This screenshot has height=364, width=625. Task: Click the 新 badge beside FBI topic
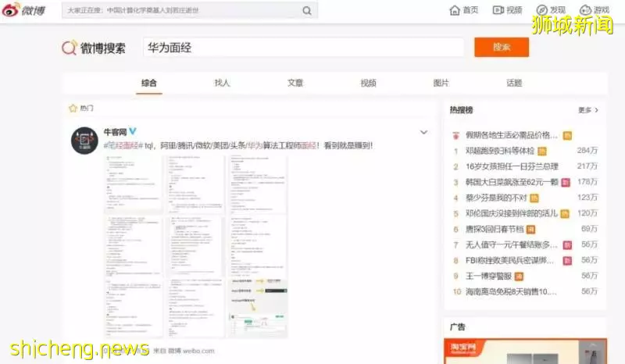(x=567, y=261)
